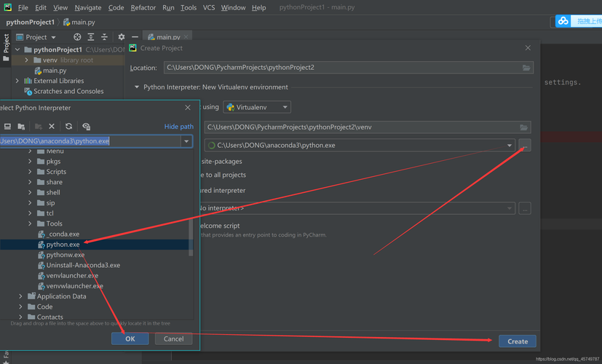Screen dimensions: 602x364
Task: Open the Project side tool window tab
Action: (6, 47)
